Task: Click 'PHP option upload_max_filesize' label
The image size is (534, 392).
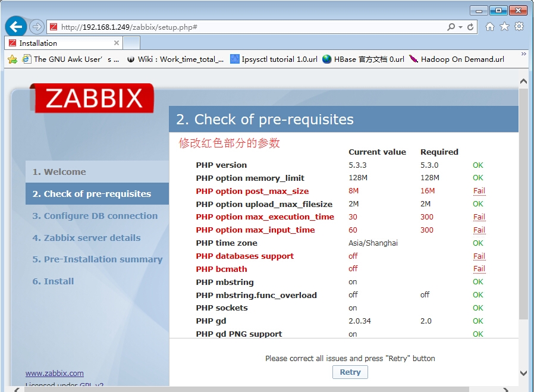Action: (264, 205)
